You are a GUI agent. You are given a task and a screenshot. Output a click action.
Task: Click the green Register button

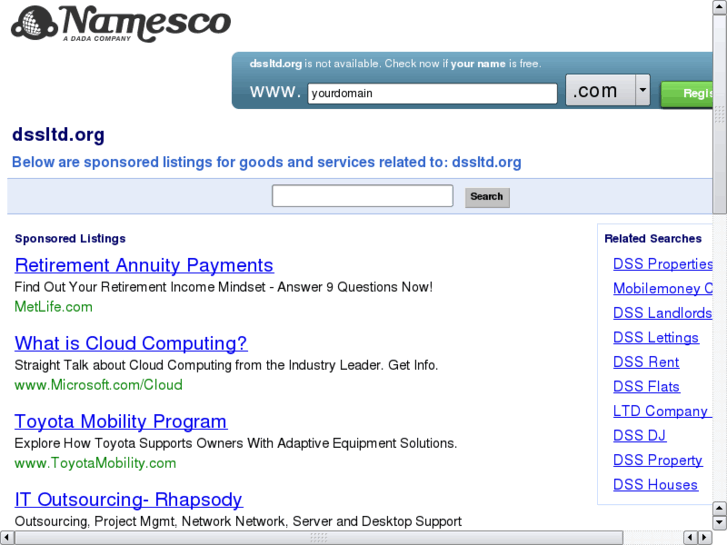click(687, 94)
